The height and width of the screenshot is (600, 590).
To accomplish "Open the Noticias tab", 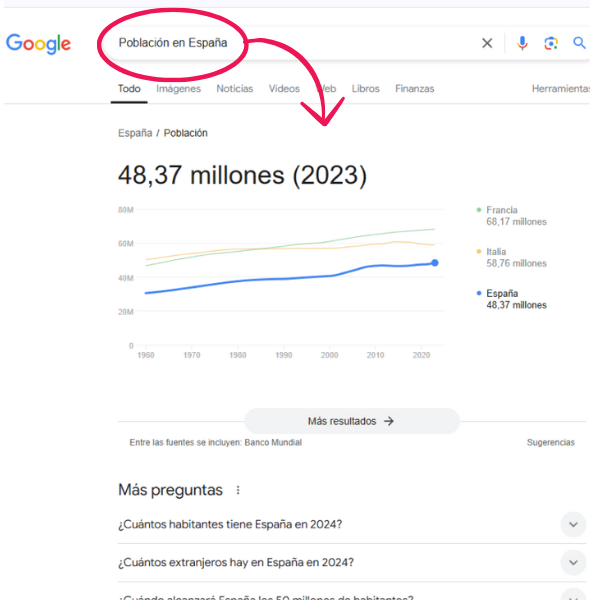I will click(x=235, y=89).
